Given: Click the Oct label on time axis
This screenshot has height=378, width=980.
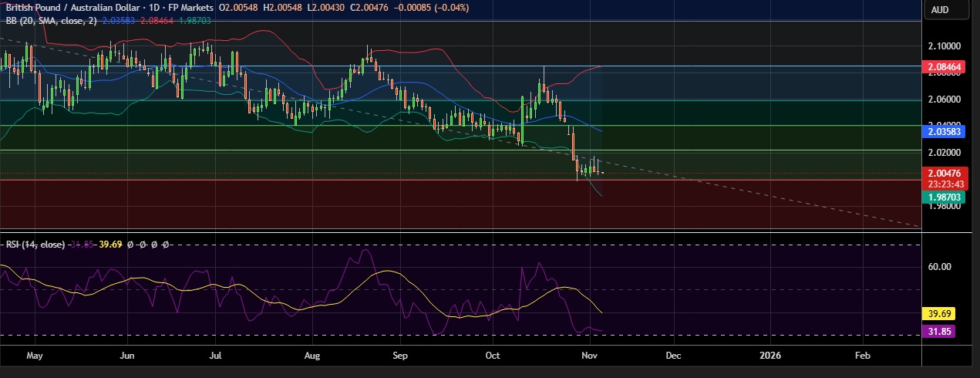Looking at the screenshot, I should [493, 356].
